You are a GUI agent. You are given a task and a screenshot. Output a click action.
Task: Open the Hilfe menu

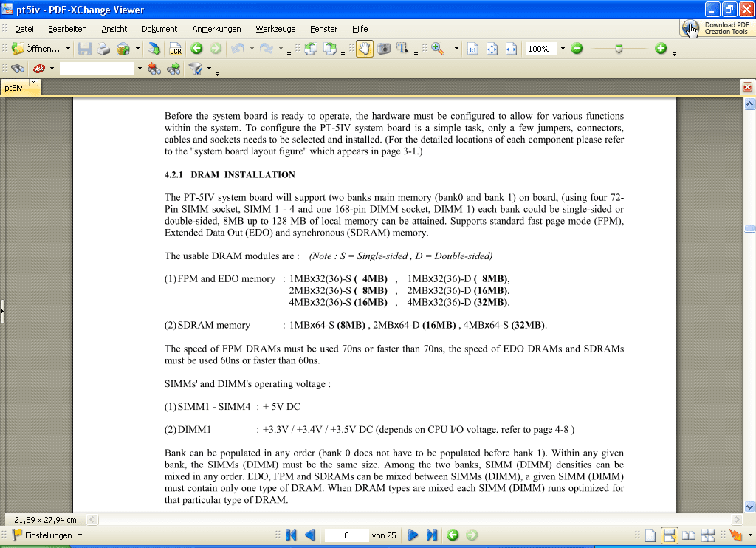click(360, 29)
